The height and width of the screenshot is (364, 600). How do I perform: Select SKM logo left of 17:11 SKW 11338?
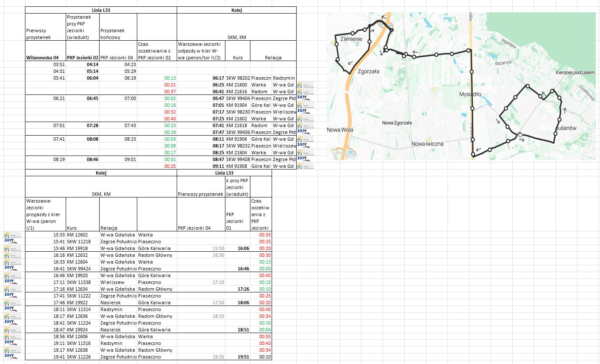pos(9,281)
